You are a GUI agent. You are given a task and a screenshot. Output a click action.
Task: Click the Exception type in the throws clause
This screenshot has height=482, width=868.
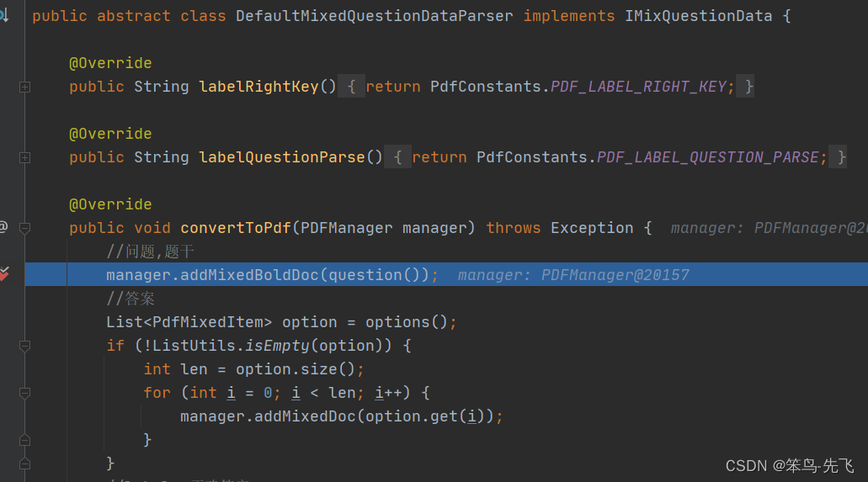[592, 228]
